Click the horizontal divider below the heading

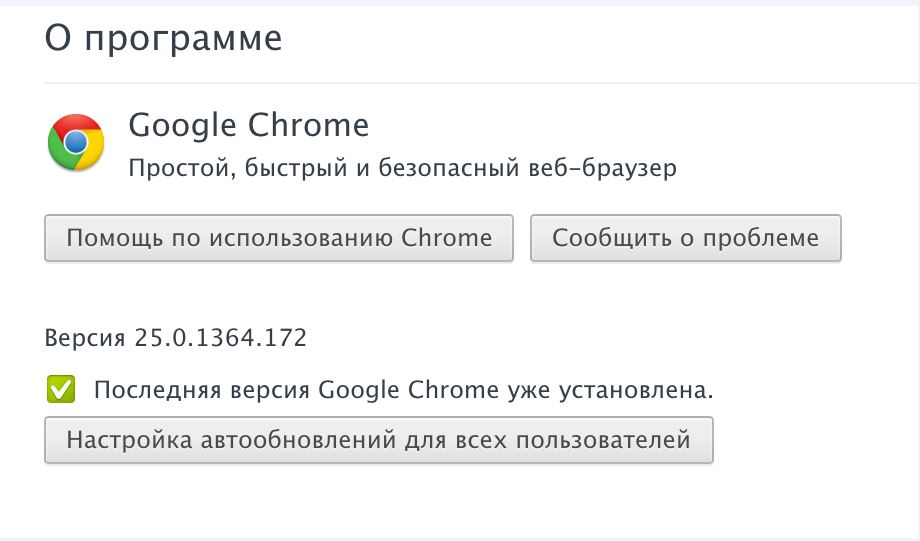pos(480,82)
